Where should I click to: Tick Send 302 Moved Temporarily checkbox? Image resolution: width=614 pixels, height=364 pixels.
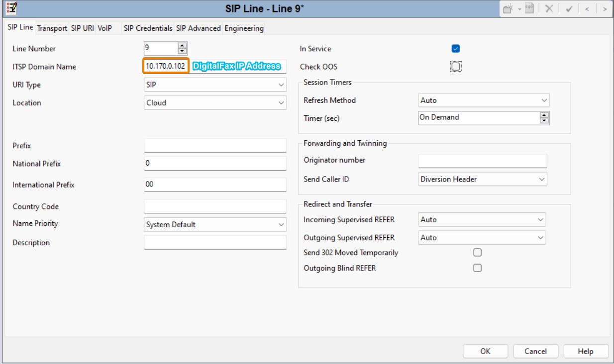click(x=477, y=253)
